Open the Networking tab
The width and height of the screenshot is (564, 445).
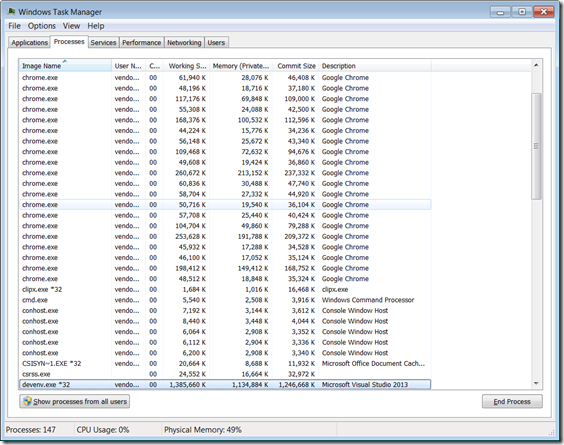coord(184,42)
